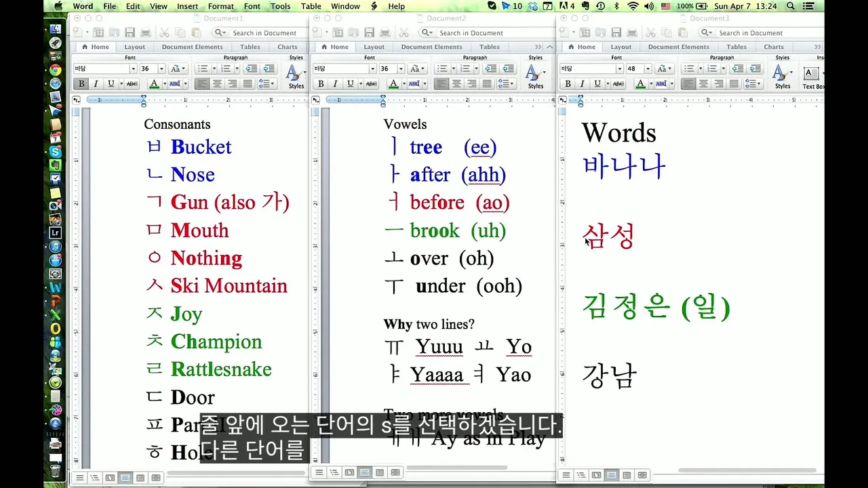
Task: Click Paste clipboard icon in Document1 toolbar
Action: click(197, 33)
